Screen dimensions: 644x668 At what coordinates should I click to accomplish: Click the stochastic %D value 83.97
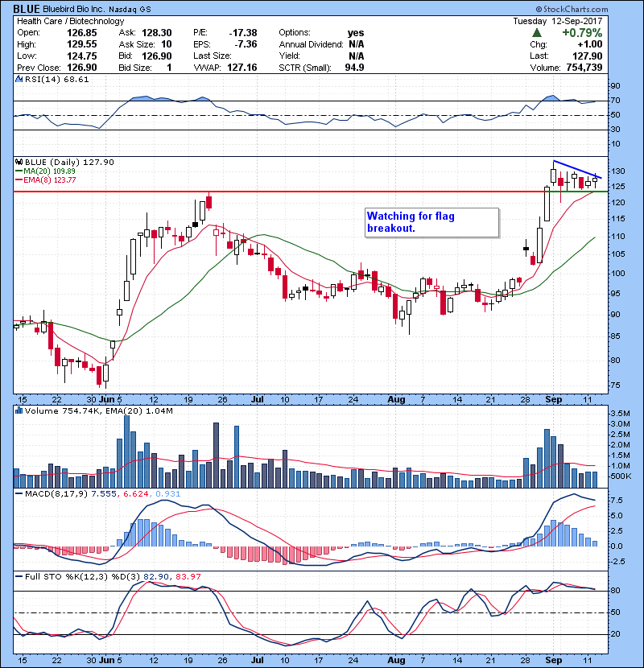188,576
